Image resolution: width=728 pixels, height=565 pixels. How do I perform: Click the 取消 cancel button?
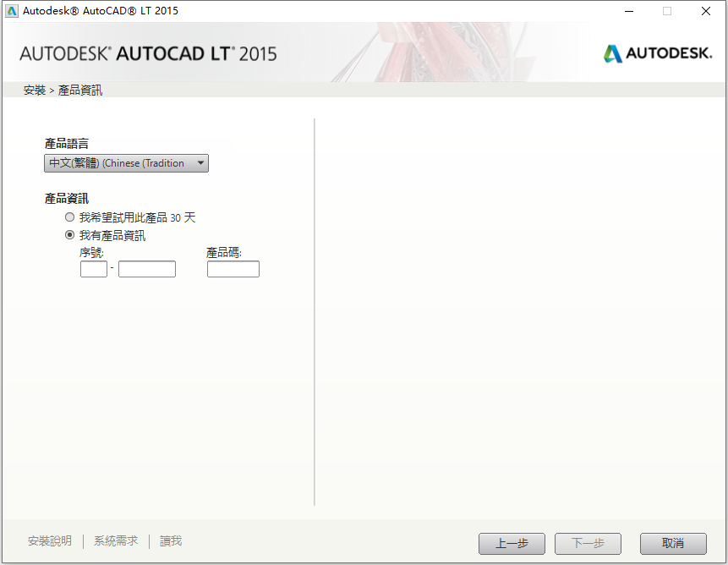click(x=673, y=544)
